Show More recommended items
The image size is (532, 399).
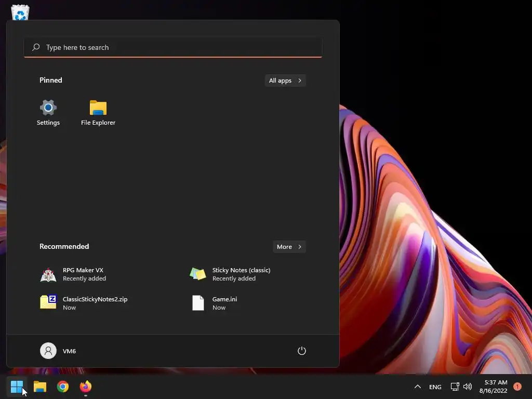pos(289,247)
